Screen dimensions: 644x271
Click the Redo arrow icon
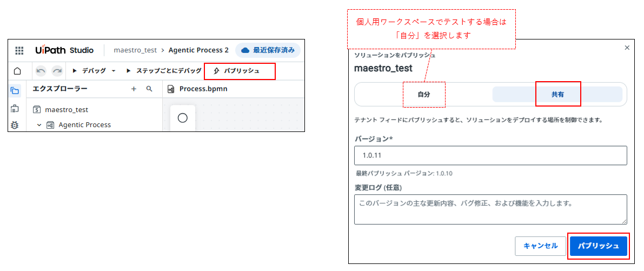pos(57,71)
